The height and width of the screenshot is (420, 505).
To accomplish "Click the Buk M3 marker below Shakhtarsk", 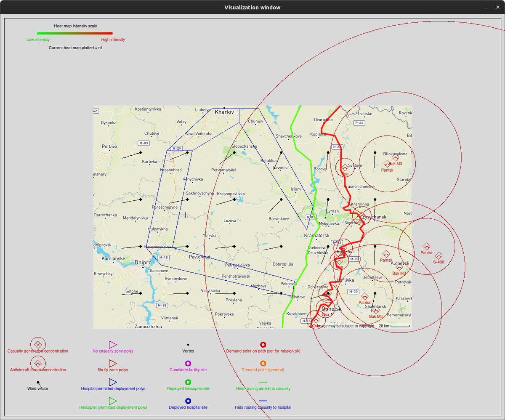I will [x=376, y=311].
